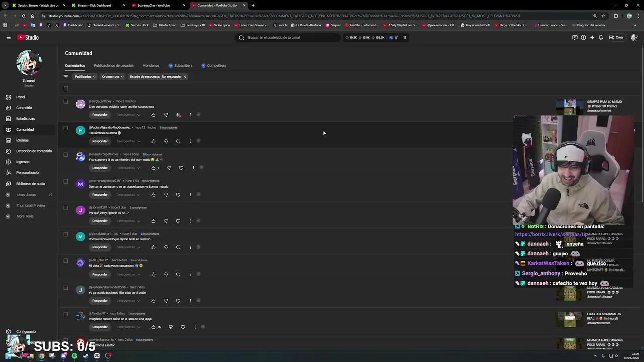Open Personalización in the sidebar

tap(28, 172)
